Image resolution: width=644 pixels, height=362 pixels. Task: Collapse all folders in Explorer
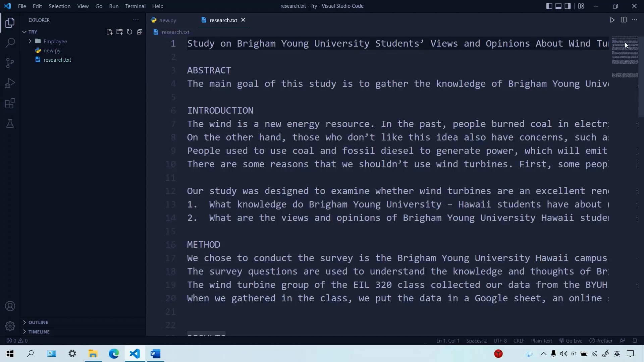(140, 32)
